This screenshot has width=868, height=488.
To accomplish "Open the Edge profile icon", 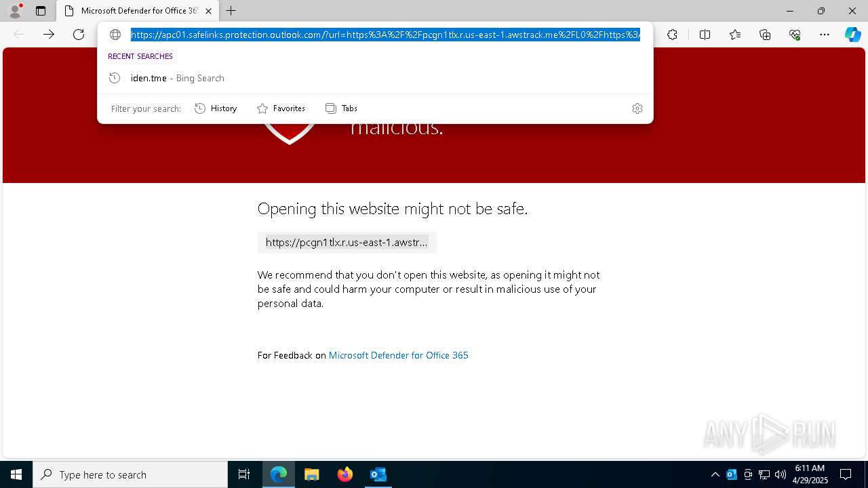I will (x=15, y=11).
